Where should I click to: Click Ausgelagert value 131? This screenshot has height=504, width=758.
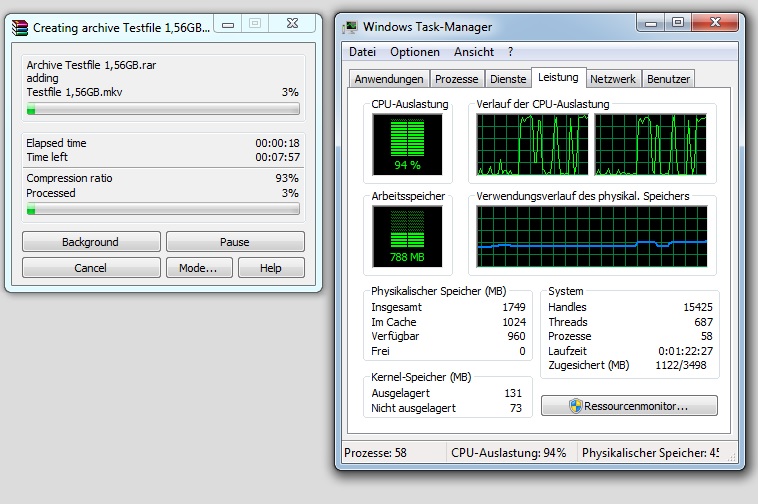(513, 393)
